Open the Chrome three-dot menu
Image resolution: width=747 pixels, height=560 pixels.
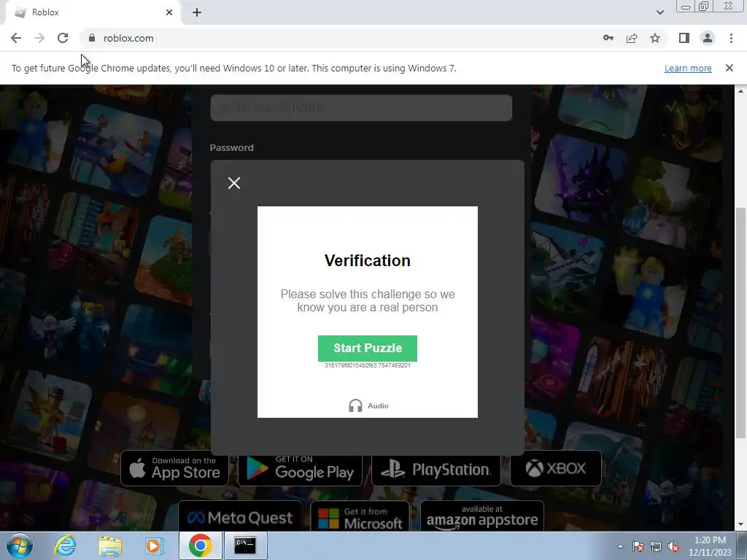731,38
